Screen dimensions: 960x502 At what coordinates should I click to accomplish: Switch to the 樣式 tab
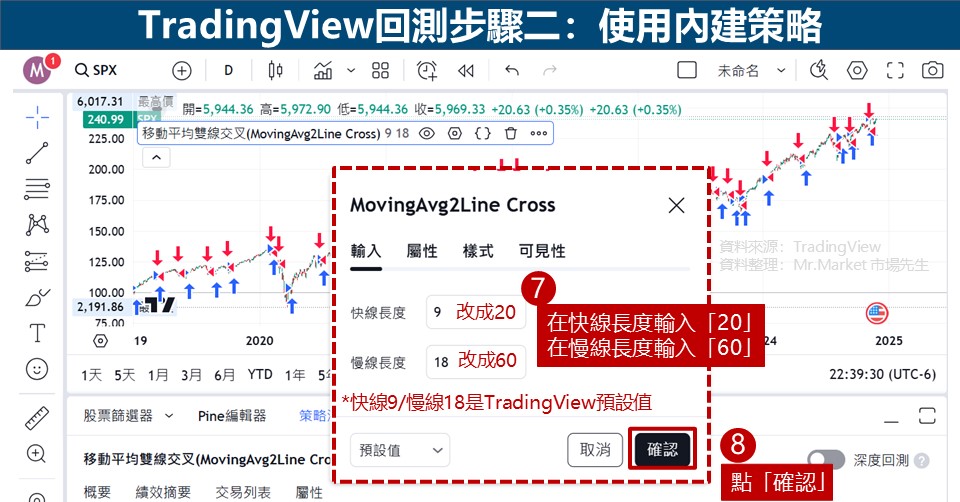478,251
